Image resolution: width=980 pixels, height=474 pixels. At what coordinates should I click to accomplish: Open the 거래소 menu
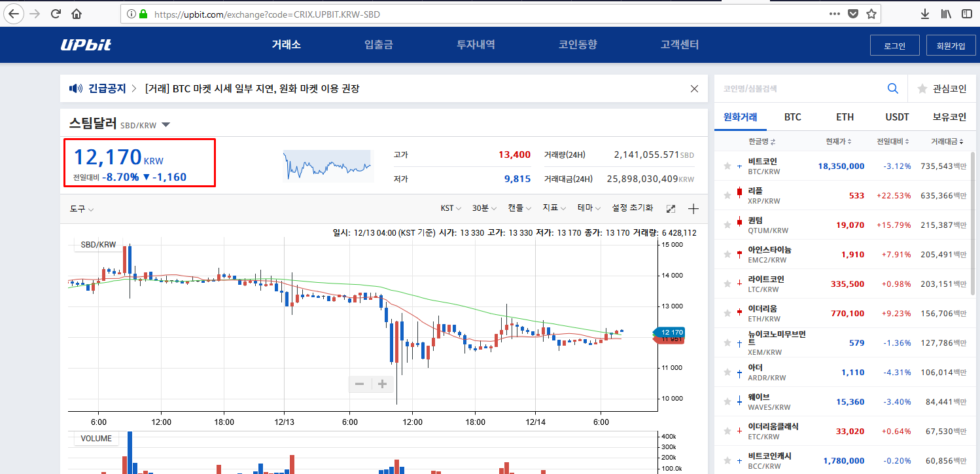(x=286, y=45)
